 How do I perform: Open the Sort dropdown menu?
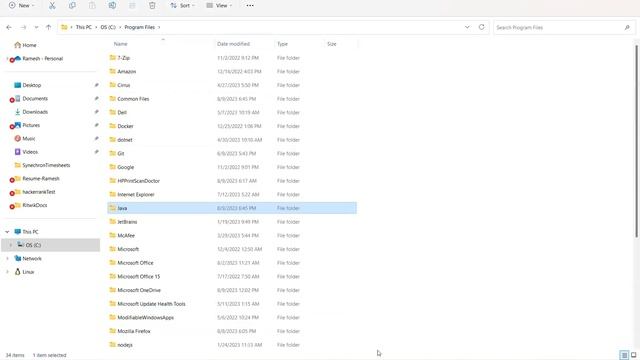(182, 5)
